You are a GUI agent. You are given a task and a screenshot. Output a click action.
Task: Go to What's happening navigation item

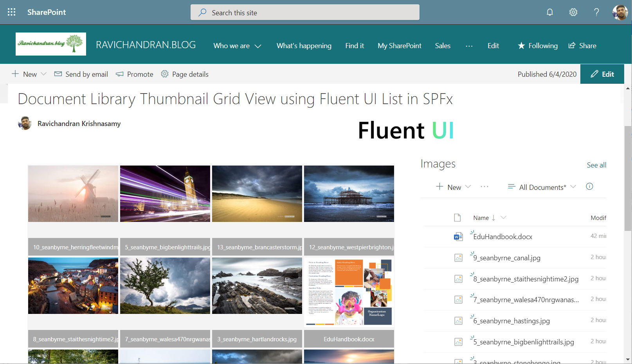click(304, 46)
